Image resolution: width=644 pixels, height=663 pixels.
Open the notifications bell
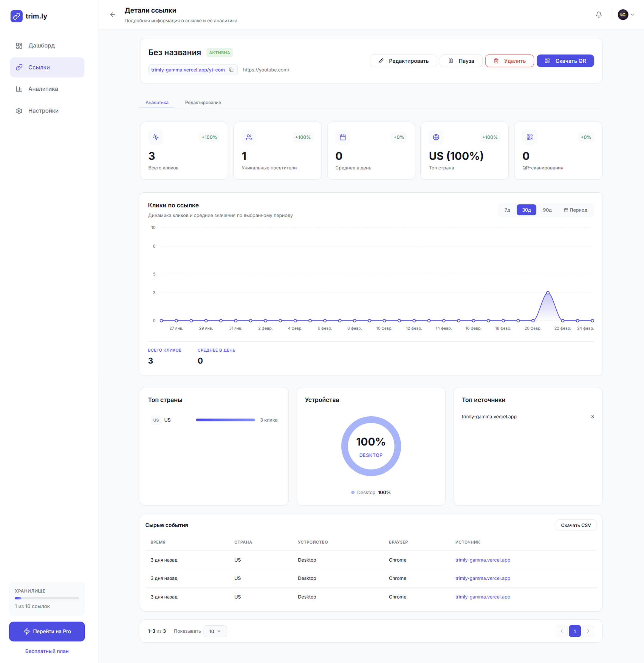click(x=598, y=15)
